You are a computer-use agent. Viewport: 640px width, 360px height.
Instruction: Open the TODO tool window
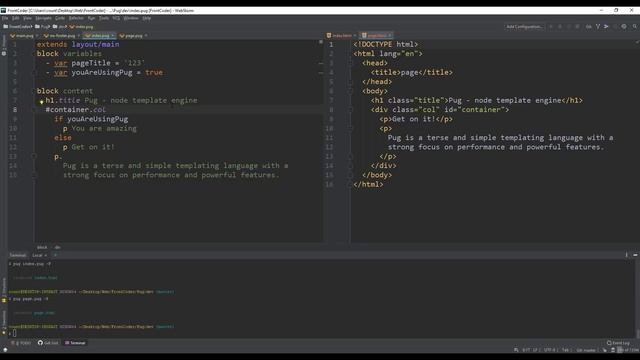point(21,343)
